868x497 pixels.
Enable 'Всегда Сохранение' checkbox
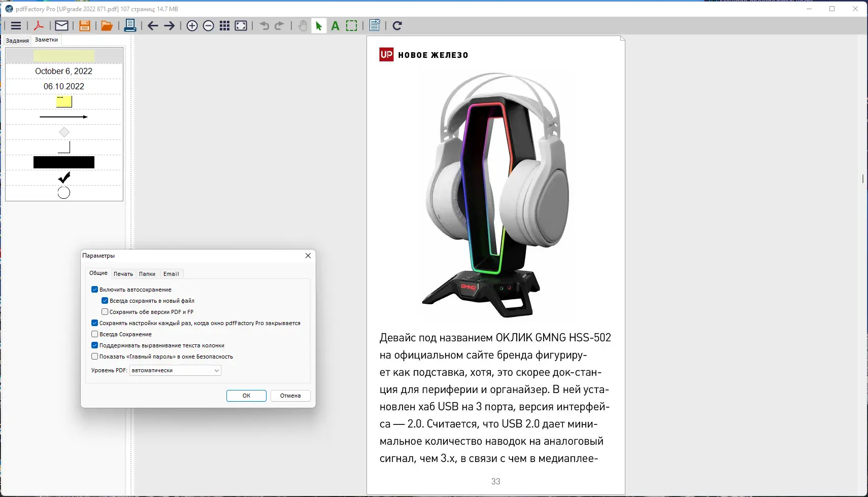point(94,334)
